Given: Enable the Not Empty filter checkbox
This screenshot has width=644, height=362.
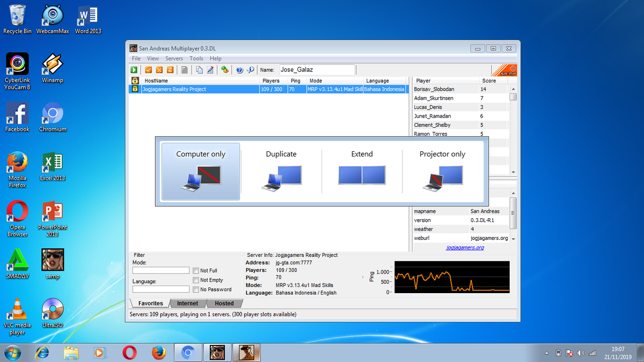Looking at the screenshot, I should [196, 280].
